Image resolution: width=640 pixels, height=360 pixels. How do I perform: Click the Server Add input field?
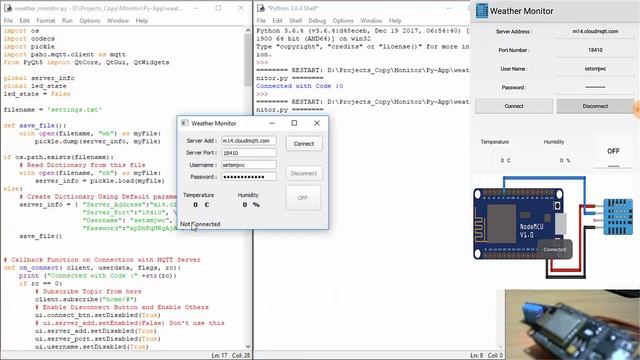pos(249,141)
